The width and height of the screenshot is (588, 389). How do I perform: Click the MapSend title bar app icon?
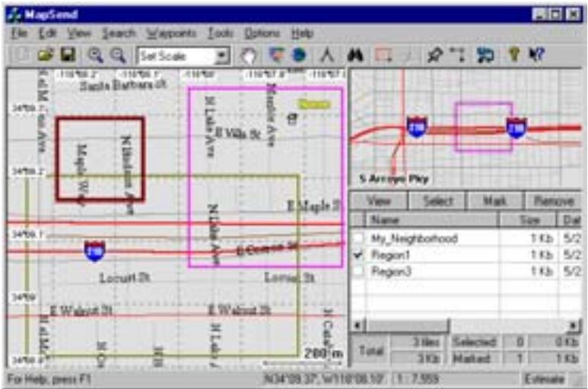pyautogui.click(x=15, y=14)
